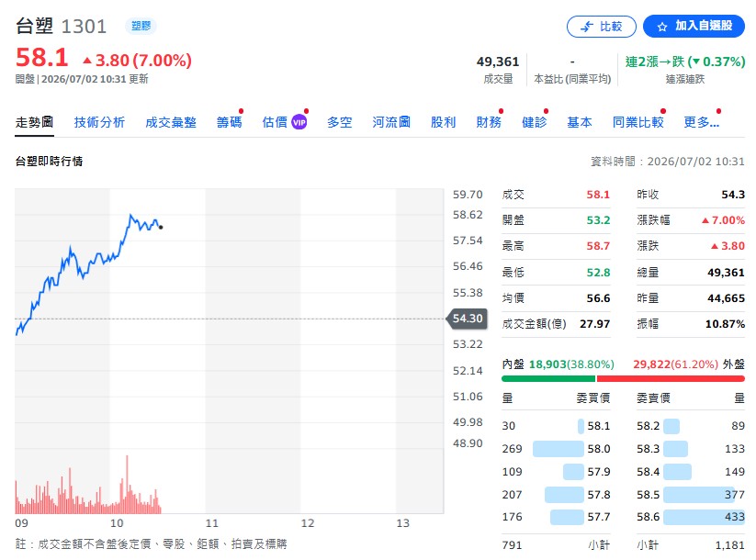Click the green 內盤 portion of ratio bar
This screenshot has width=756, height=560.
coord(548,379)
